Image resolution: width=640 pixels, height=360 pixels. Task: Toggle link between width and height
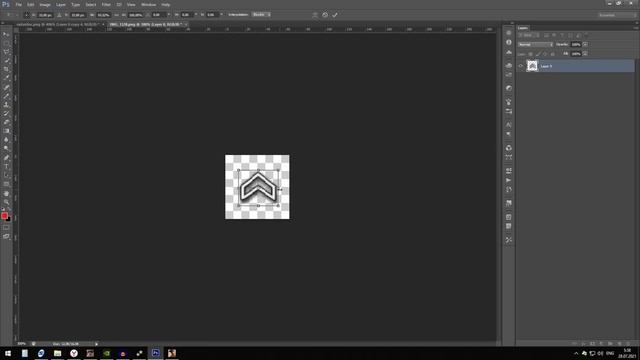[116, 15]
